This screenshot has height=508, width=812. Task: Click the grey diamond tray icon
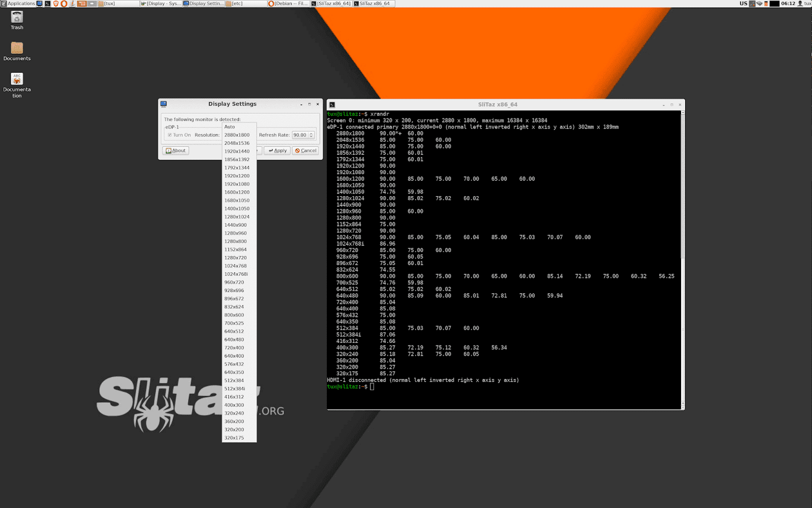pyautogui.click(x=759, y=4)
